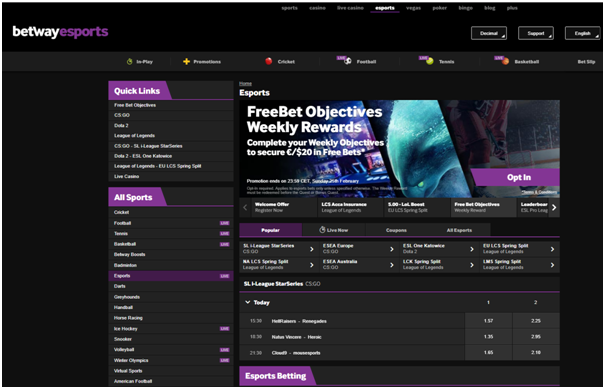Select the All Esports tab
Image resolution: width=606 pixels, height=389 pixels.
tap(459, 230)
